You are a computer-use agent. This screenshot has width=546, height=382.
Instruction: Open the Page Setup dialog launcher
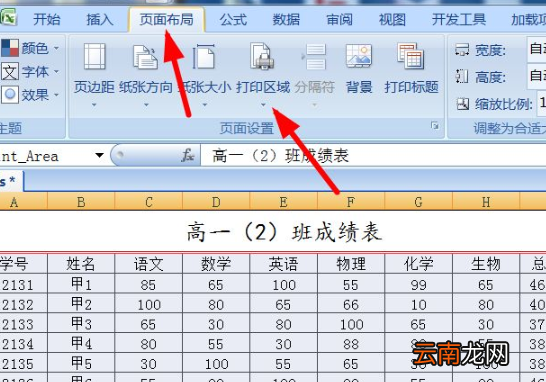(x=435, y=125)
